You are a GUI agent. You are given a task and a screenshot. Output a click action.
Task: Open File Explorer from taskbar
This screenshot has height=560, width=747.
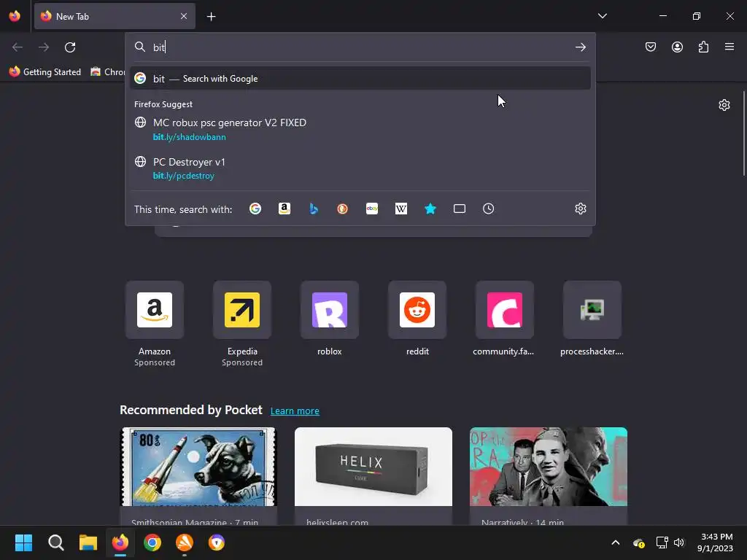pyautogui.click(x=88, y=542)
